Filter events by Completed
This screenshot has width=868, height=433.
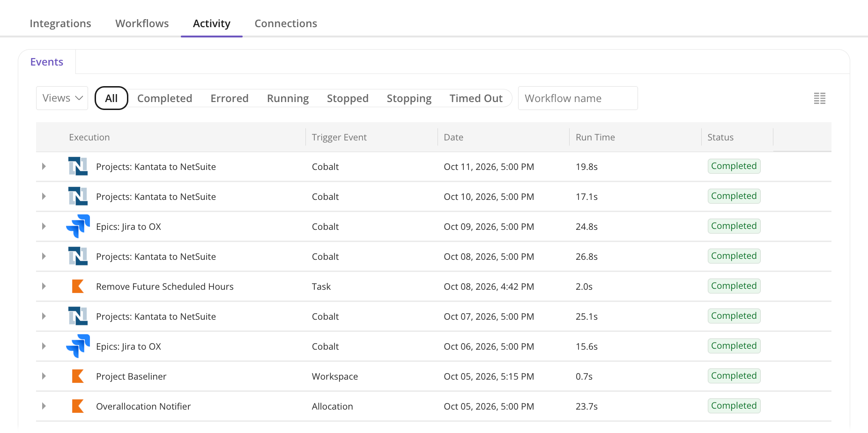pyautogui.click(x=165, y=98)
